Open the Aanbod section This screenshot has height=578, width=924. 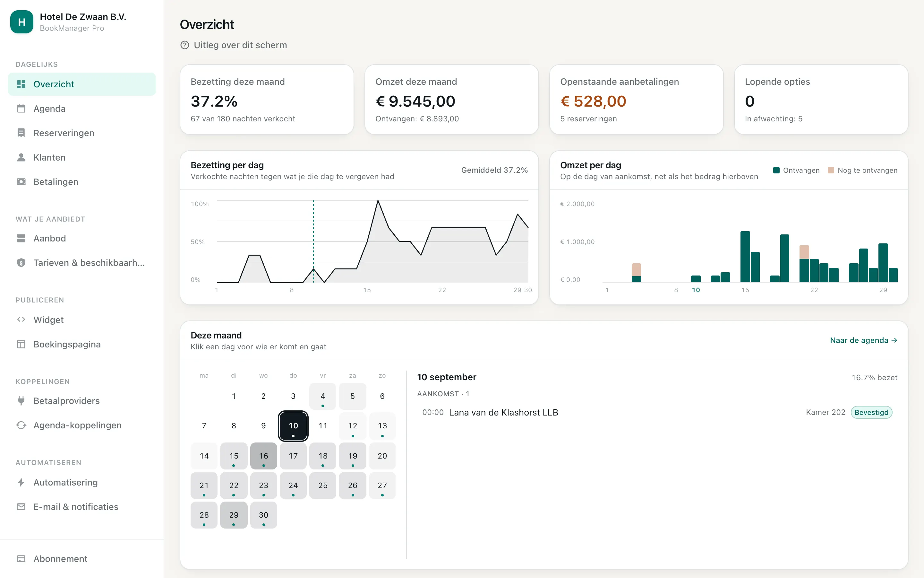(x=82, y=238)
